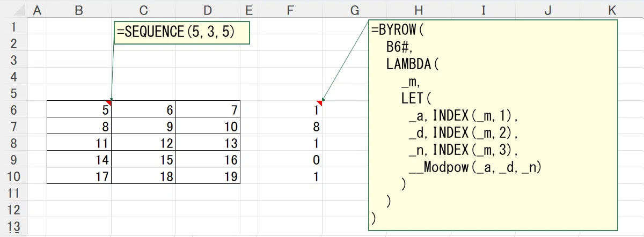Image resolution: width=644 pixels, height=237 pixels.
Task: Select row 6 header
Action: tap(13, 110)
